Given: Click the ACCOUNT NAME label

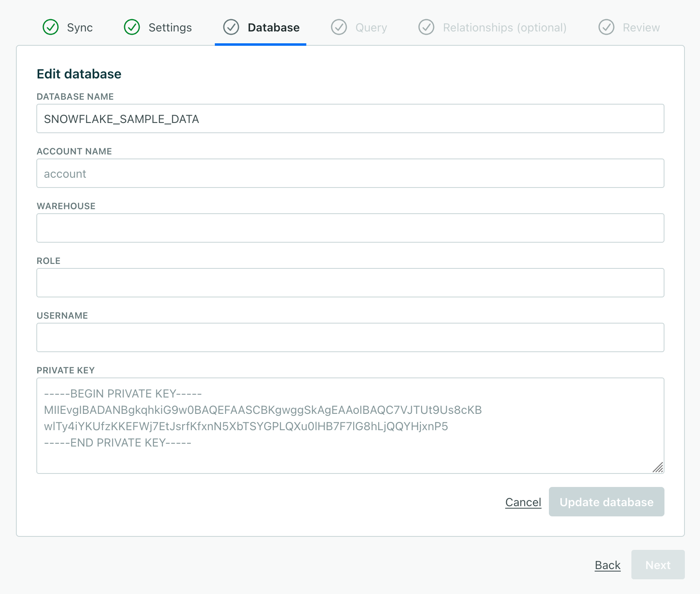Looking at the screenshot, I should pos(74,152).
